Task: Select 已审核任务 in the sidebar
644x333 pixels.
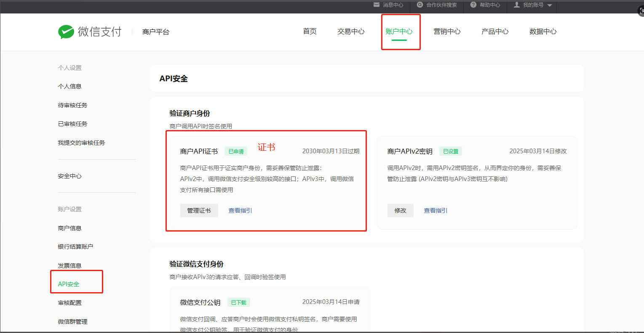Action: coord(72,124)
